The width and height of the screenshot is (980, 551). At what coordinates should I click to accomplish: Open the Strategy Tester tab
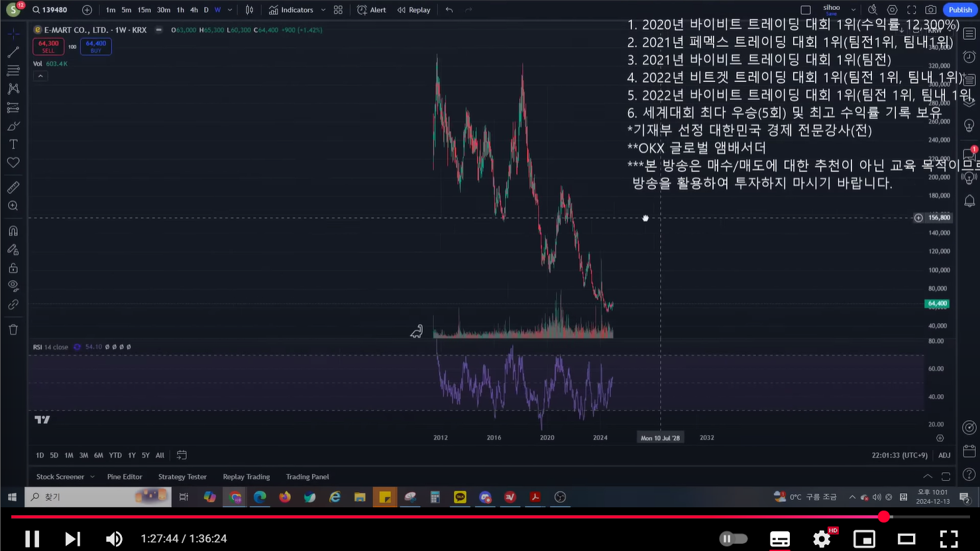[x=182, y=477]
